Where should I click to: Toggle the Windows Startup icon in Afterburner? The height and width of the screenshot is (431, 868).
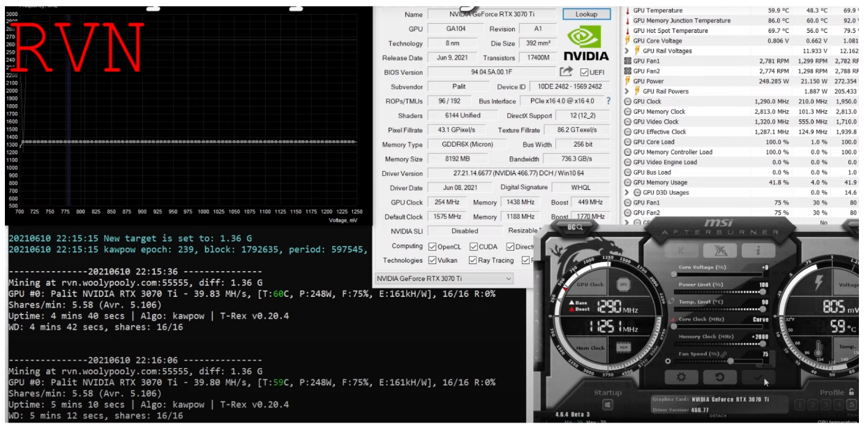click(608, 405)
